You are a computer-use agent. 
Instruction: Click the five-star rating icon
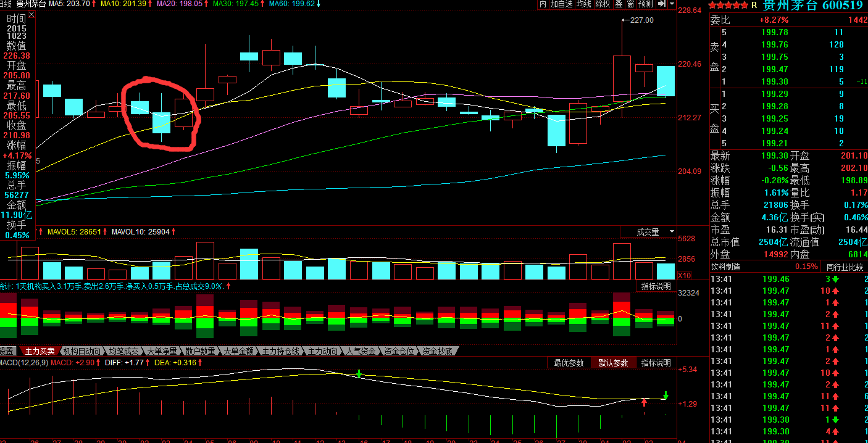coord(728,6)
